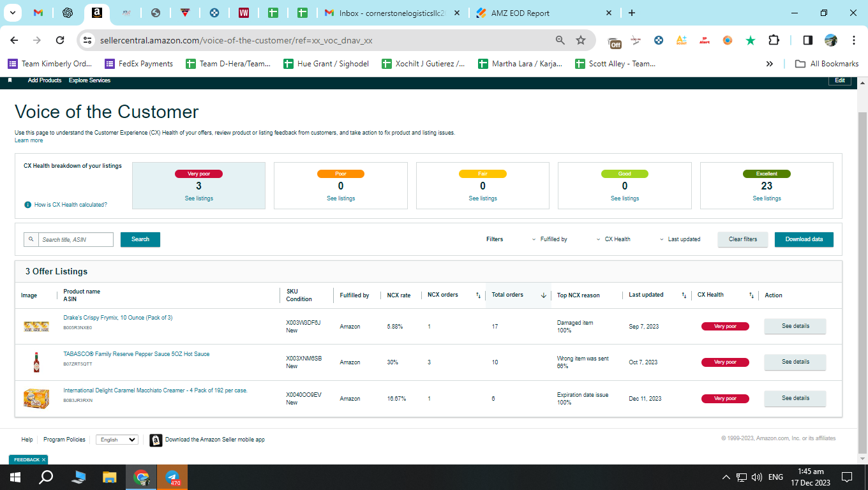Viewport: 868px width, 490px height.
Task: See listings under the Poor card
Action: 341,198
